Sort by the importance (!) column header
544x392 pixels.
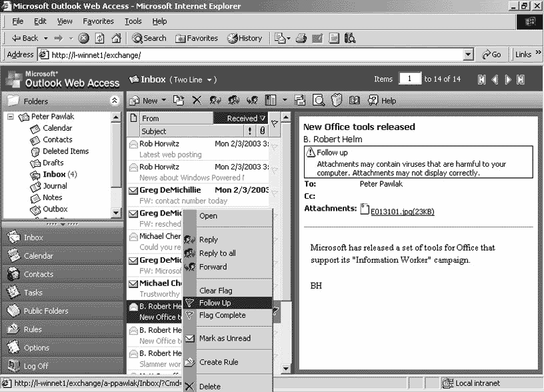pos(250,131)
